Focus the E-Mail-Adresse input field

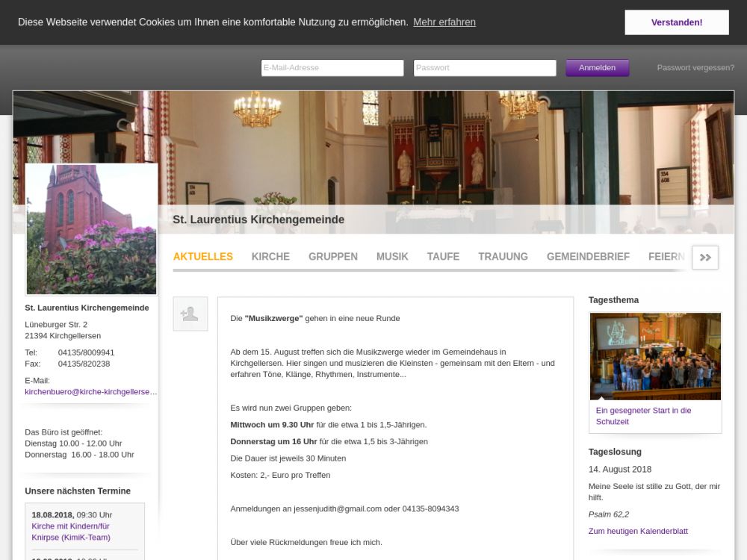coord(332,68)
